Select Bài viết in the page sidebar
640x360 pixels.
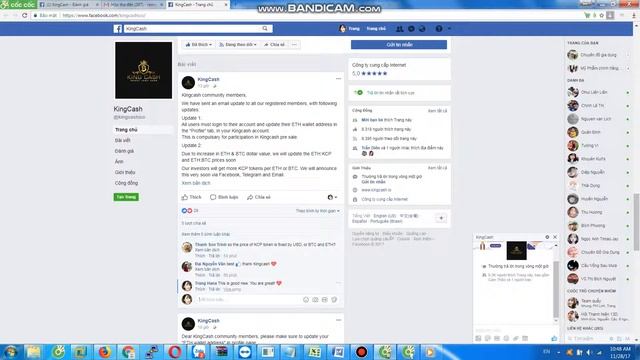[x=122, y=140]
